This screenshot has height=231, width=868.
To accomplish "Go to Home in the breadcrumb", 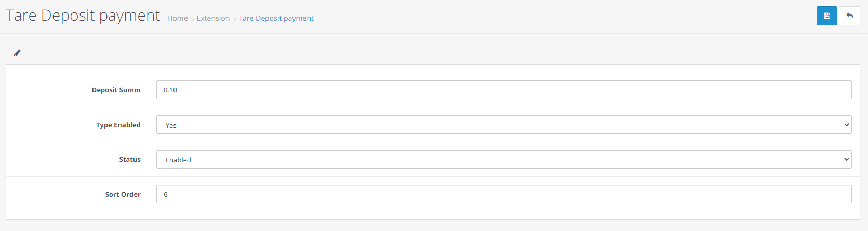I will point(177,18).
